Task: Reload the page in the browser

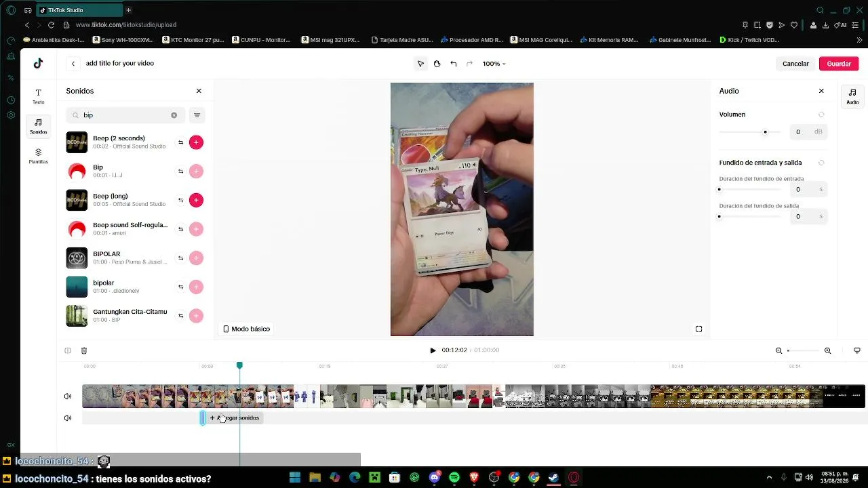Action: point(51,25)
